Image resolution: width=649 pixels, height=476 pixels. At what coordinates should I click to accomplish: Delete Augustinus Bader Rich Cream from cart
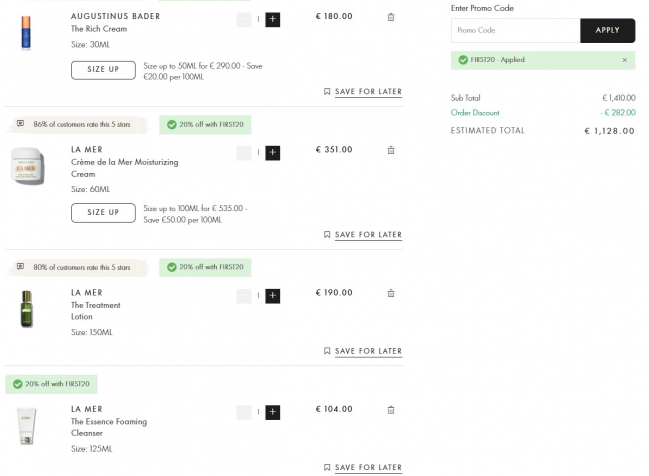pyautogui.click(x=391, y=17)
